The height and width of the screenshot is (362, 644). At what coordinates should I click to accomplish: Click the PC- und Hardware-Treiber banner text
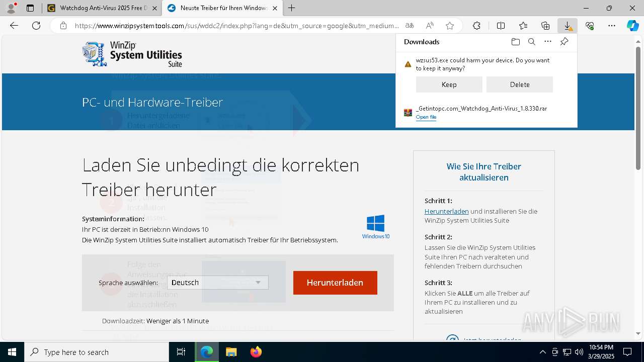(152, 102)
